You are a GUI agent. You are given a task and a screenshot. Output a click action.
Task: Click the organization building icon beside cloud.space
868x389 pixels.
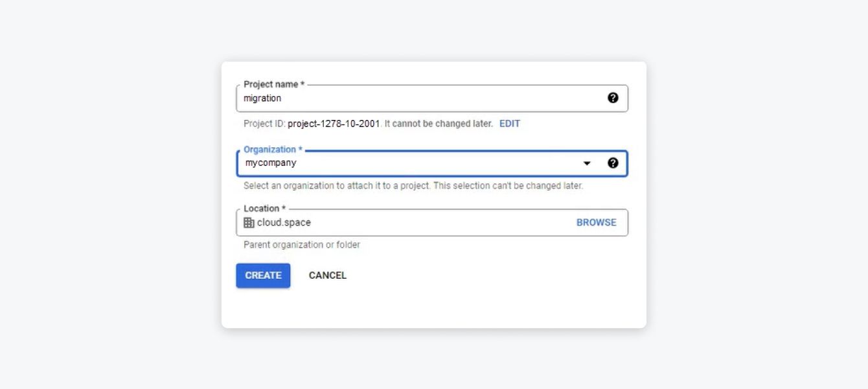tap(249, 222)
